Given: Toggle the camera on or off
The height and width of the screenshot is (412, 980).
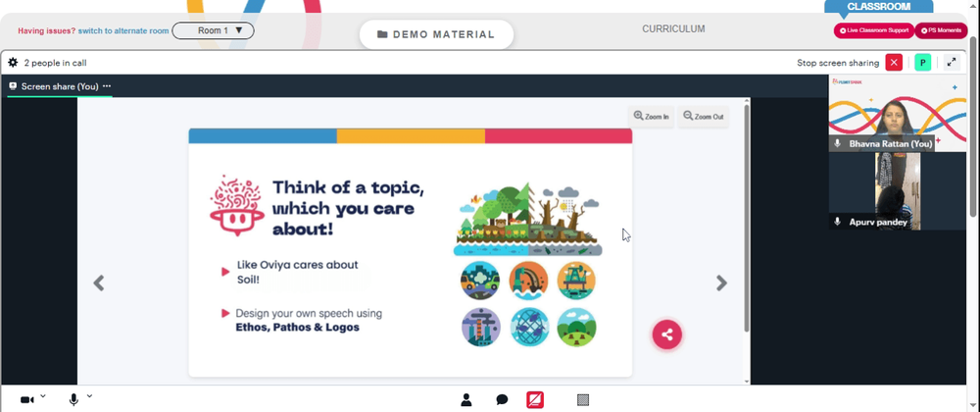Looking at the screenshot, I should tap(26, 399).
